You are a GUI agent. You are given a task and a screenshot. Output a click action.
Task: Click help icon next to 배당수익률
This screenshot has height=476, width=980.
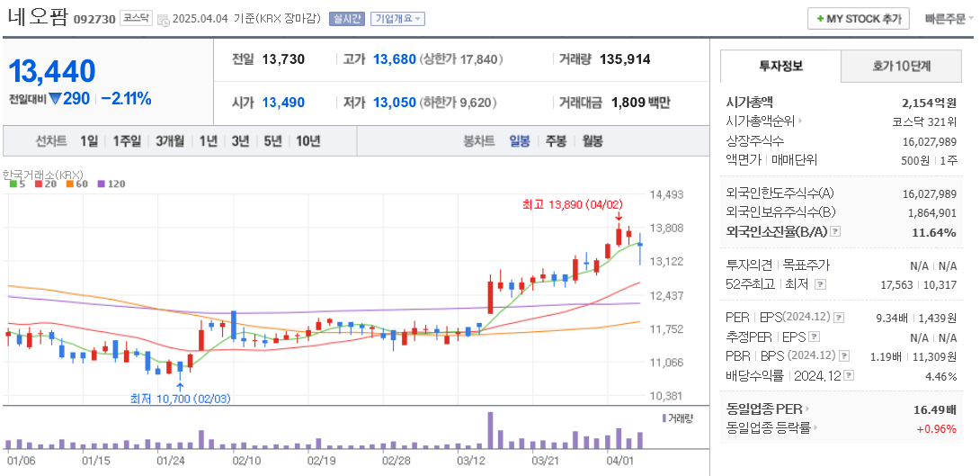coord(849,375)
